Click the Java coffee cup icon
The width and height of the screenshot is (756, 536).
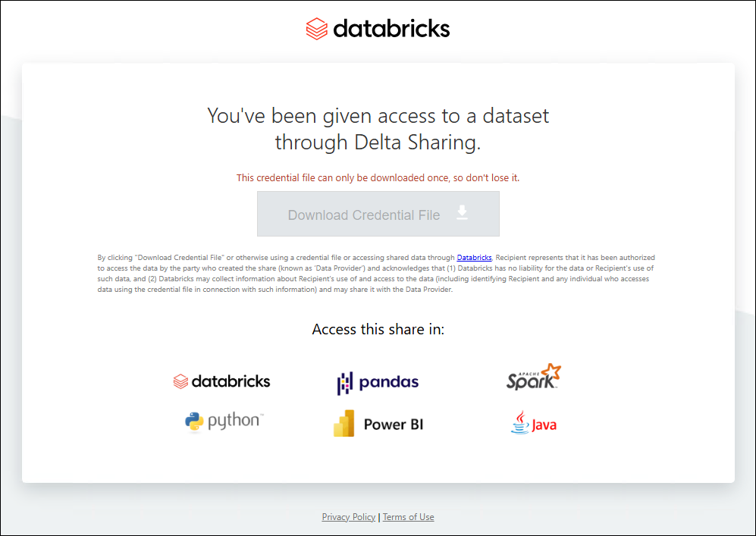[x=519, y=423]
